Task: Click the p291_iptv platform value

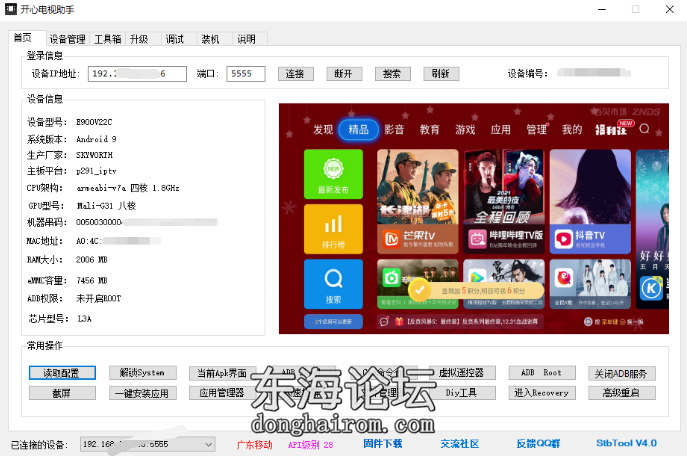Action: click(96, 171)
